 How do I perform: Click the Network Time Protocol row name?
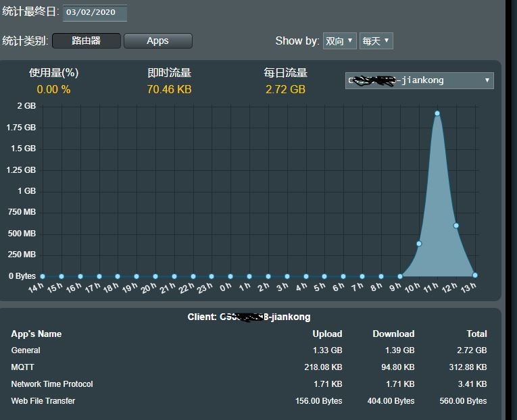click(x=52, y=384)
